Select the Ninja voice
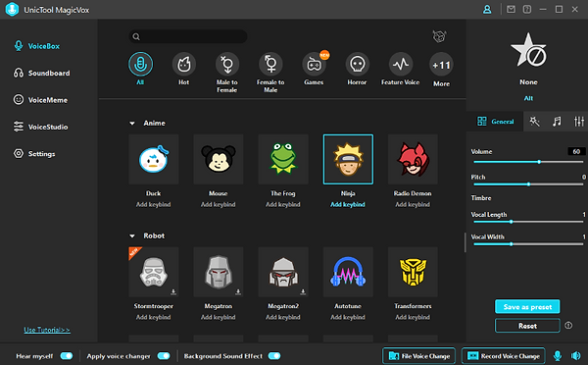This screenshot has height=365, width=588. (348, 159)
